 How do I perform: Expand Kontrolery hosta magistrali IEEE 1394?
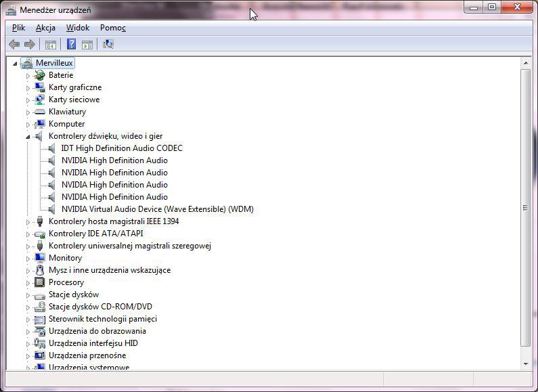(28, 222)
